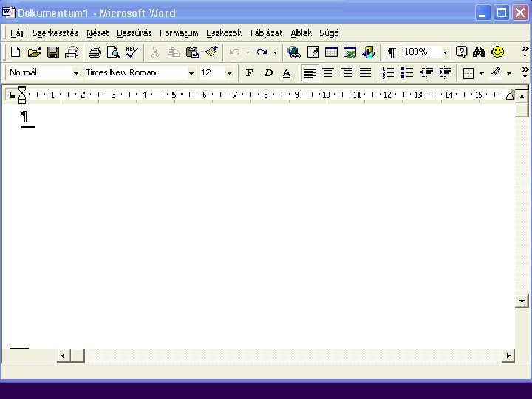This screenshot has height=399, width=532.
Task: Open print preview magnifier icon
Action: pos(113,52)
